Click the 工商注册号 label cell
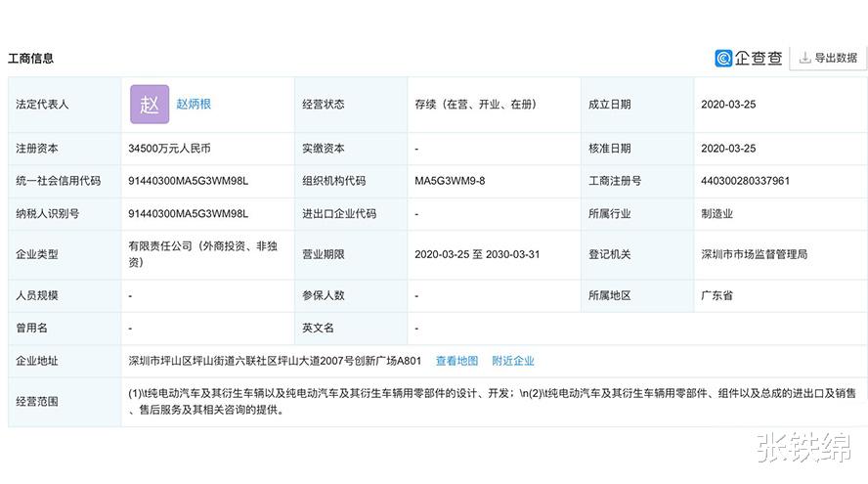The image size is (868, 484). (x=637, y=181)
